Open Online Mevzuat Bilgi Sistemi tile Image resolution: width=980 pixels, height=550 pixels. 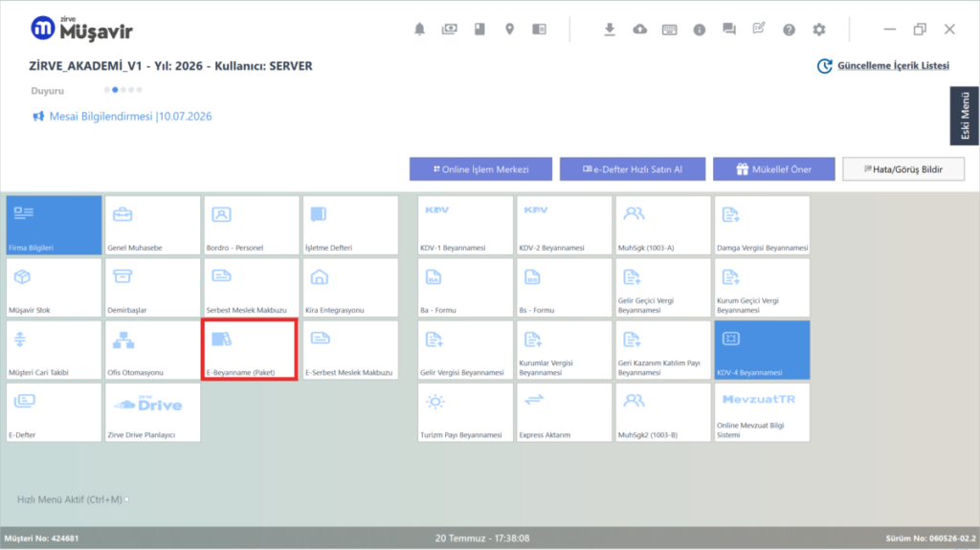pos(762,412)
